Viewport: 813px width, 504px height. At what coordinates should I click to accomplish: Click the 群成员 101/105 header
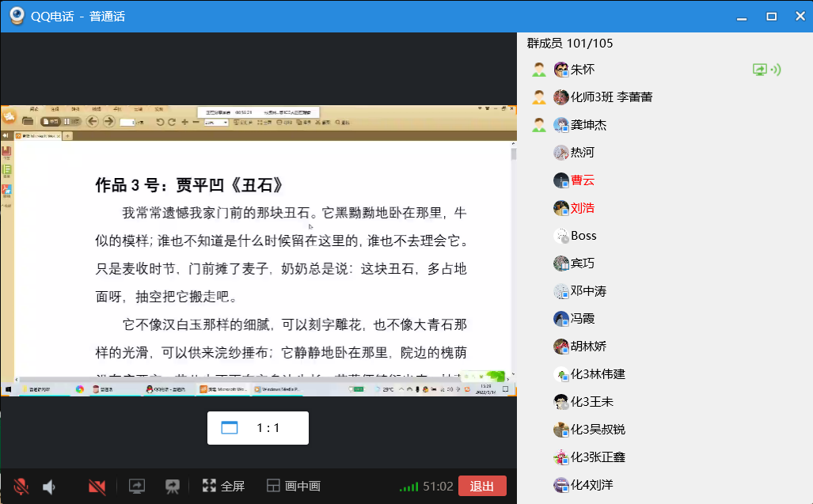(570, 44)
